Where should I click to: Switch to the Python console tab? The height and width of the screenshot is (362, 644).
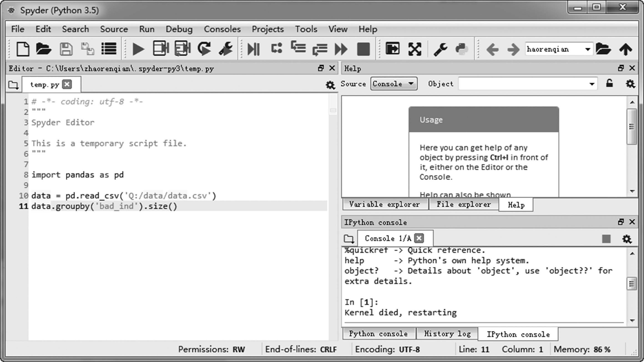(x=379, y=334)
